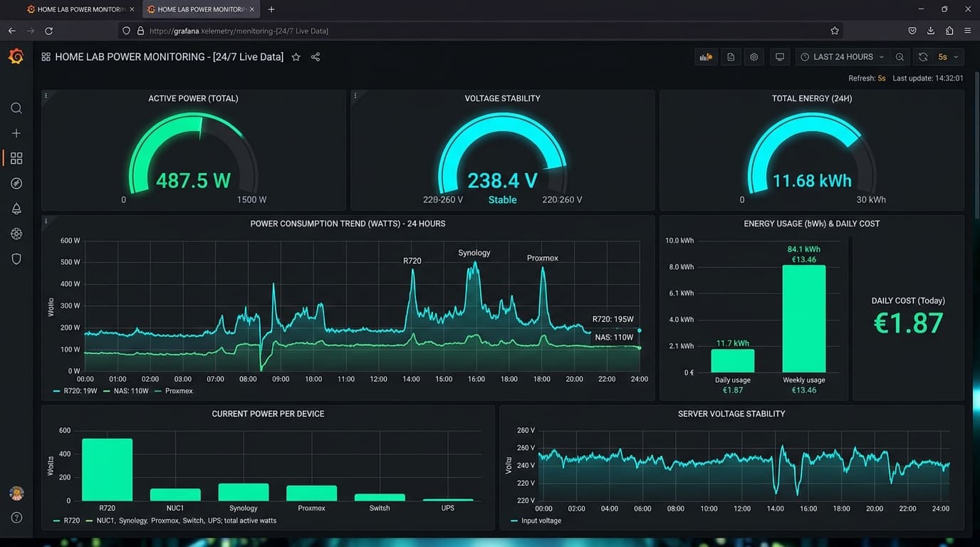
Task: Click the save dashboard icon
Action: pyautogui.click(x=731, y=57)
